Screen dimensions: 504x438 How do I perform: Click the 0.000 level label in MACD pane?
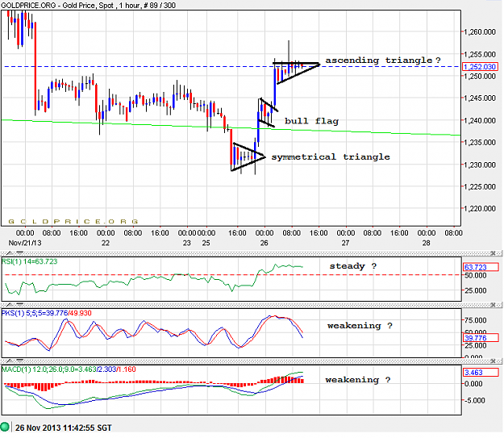point(473,384)
